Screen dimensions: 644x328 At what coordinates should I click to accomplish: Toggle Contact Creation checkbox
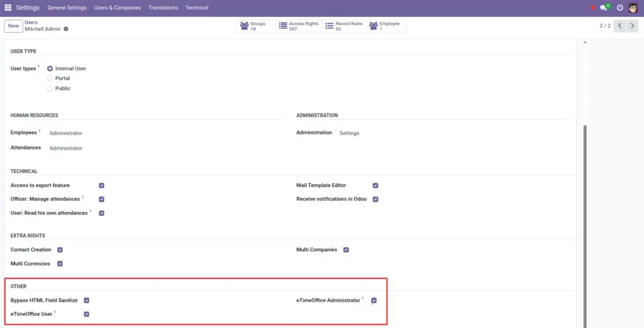tap(60, 250)
